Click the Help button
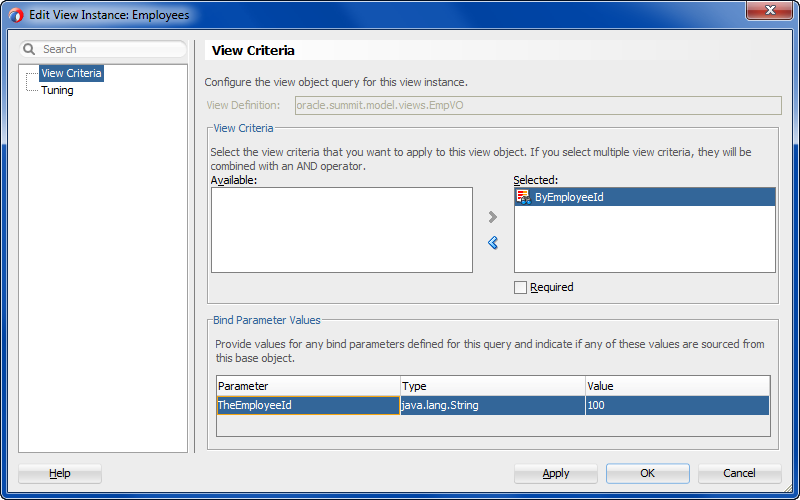The height and width of the screenshot is (500, 800). [x=60, y=473]
